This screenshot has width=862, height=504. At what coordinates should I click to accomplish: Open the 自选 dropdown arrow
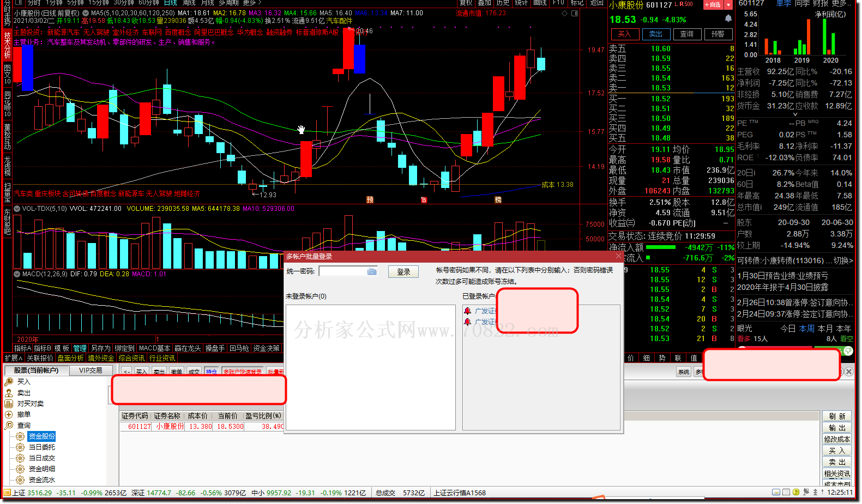coord(728,5)
